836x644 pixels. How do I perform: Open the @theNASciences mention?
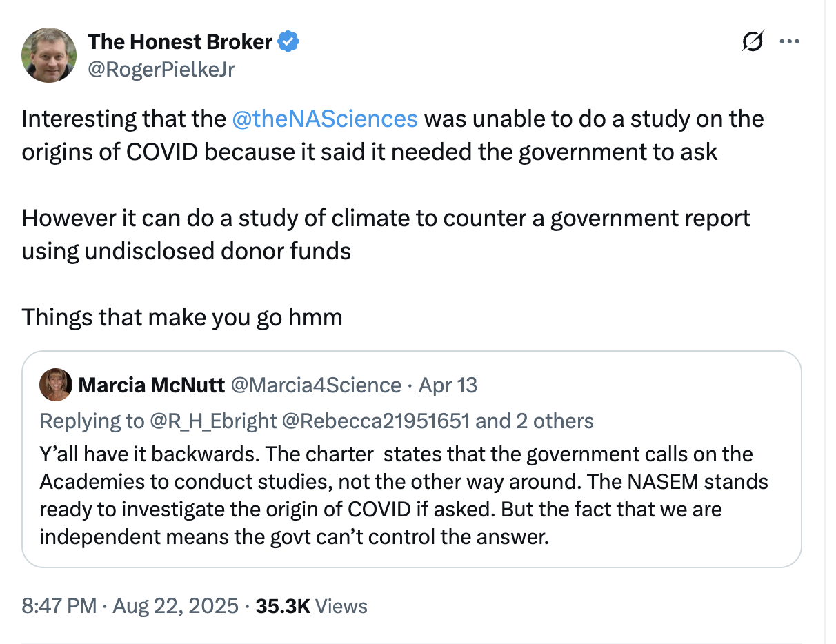[x=325, y=119]
